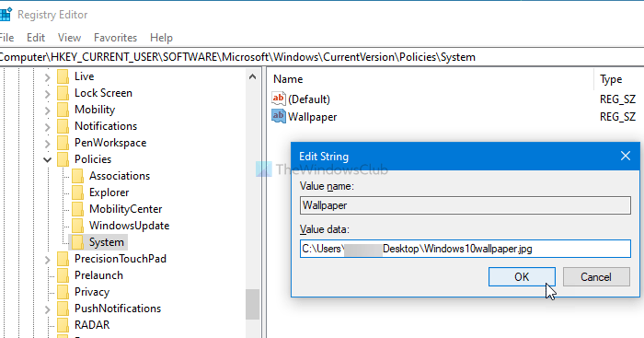The image size is (644, 338).
Task: Click the Associations folder icon
Action: point(77,176)
